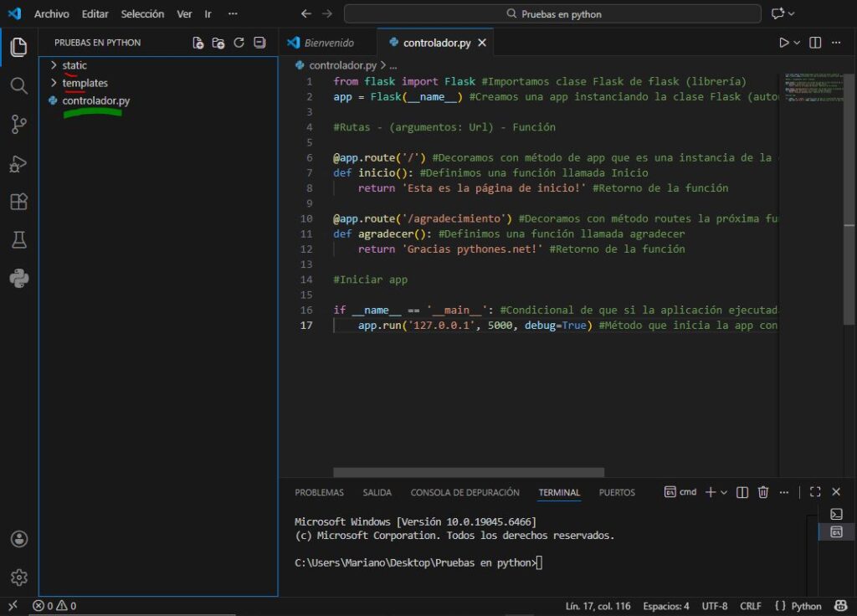
Task: Switch to the PROBLEMAS panel tab
Action: (x=319, y=493)
